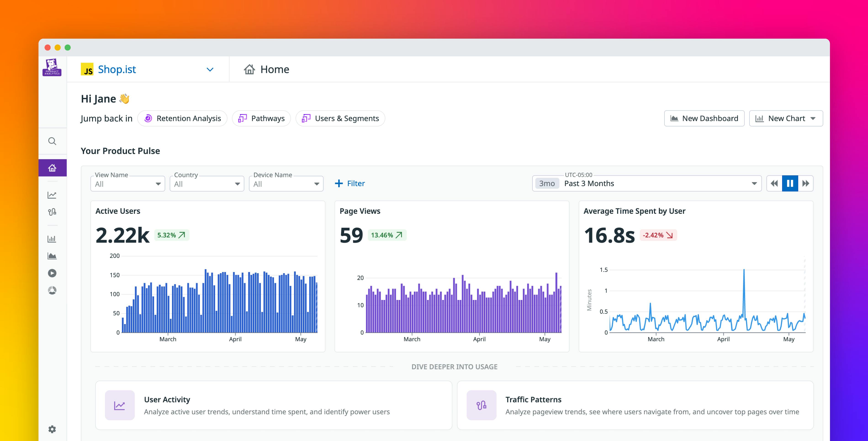Viewport: 868px width, 441px height.
Task: Open session replay via the play icon
Action: (x=52, y=273)
